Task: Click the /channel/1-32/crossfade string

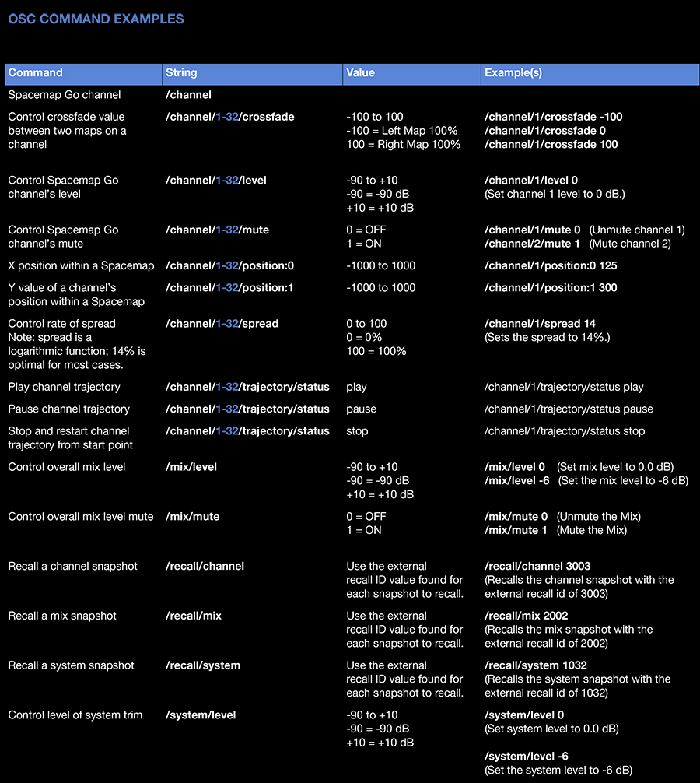Action: tap(230, 117)
